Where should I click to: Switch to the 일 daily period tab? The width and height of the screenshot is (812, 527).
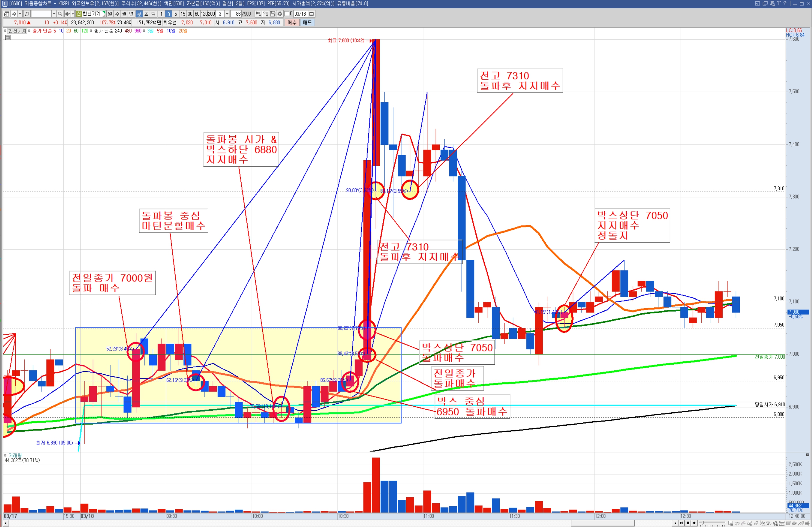(110, 14)
